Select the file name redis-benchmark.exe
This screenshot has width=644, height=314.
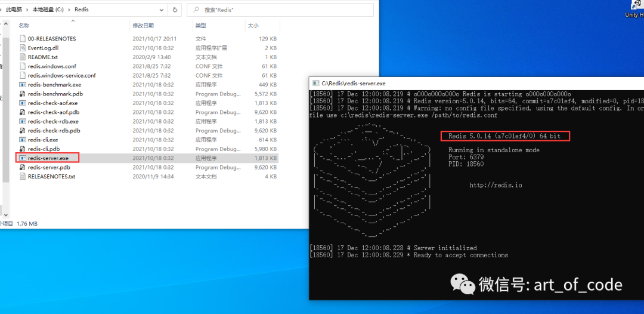[55, 85]
